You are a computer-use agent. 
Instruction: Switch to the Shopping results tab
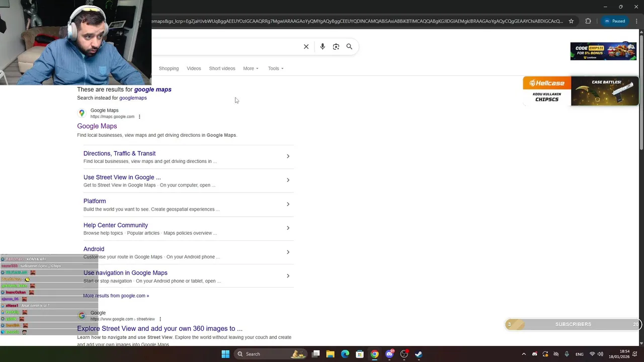(169, 68)
